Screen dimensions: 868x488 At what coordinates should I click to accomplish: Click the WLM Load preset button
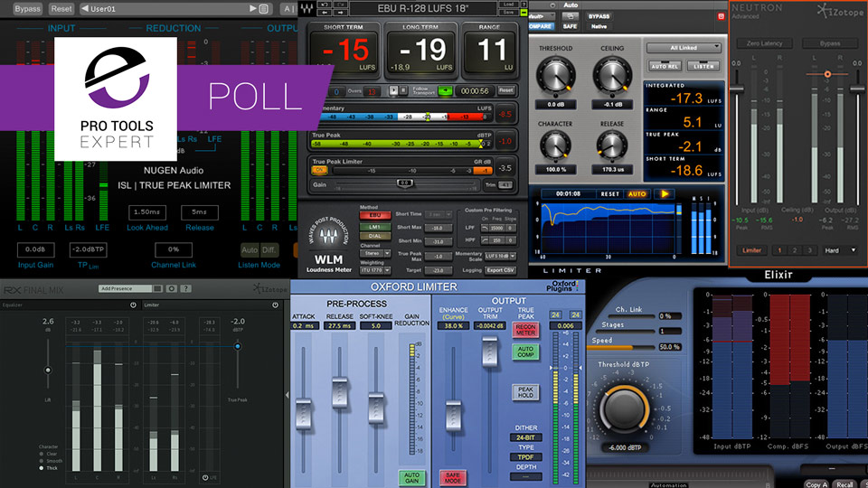coord(508,5)
